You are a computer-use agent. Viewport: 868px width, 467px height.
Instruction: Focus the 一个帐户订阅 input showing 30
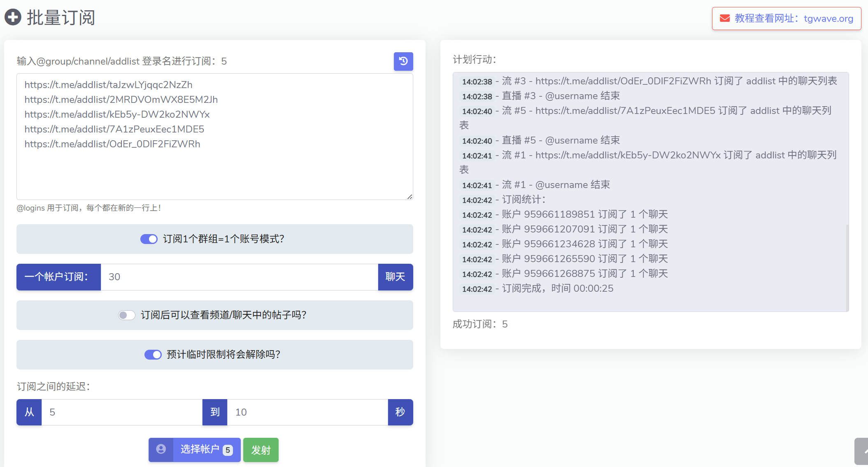[239, 277]
